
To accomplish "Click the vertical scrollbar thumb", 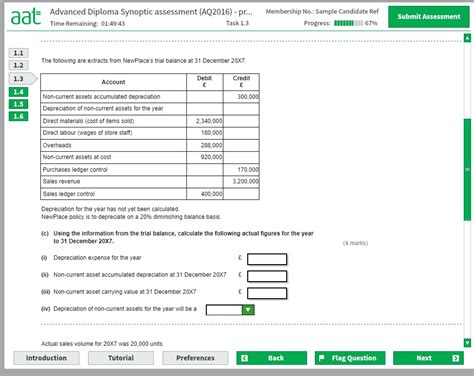I will [467, 169].
